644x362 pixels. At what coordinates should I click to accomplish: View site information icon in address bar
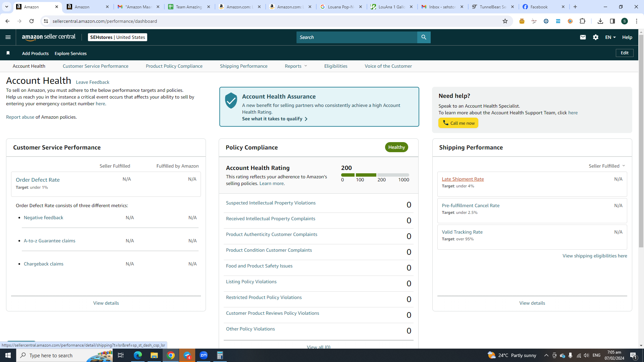(46, 21)
